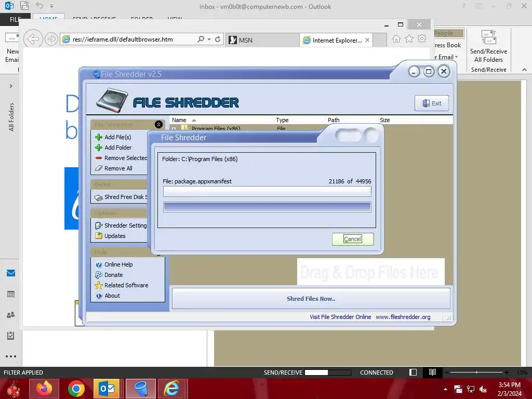Screen dimensions: 532x399
Task: Open Chrome from taskbar
Action: pos(76,389)
